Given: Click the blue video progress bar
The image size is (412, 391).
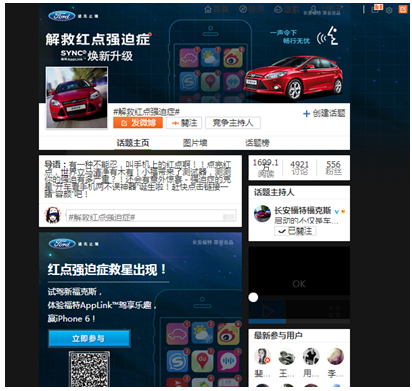Looking at the screenshot, I should pos(267,321).
